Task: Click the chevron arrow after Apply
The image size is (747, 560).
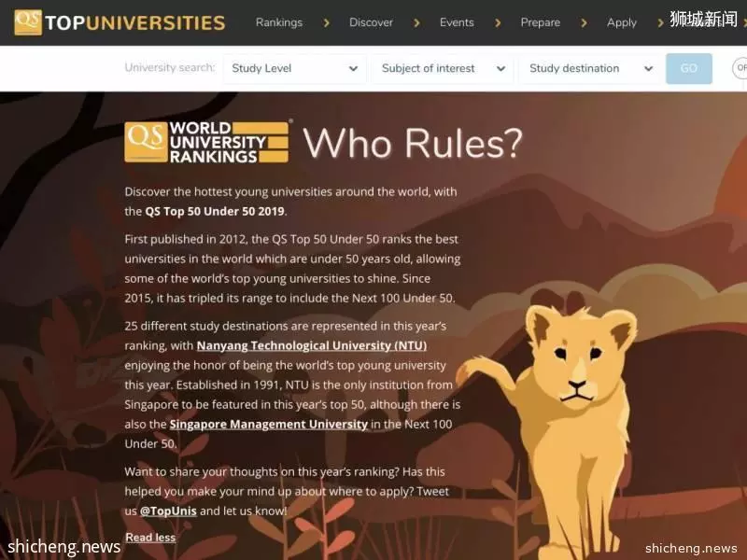Action: pos(660,22)
